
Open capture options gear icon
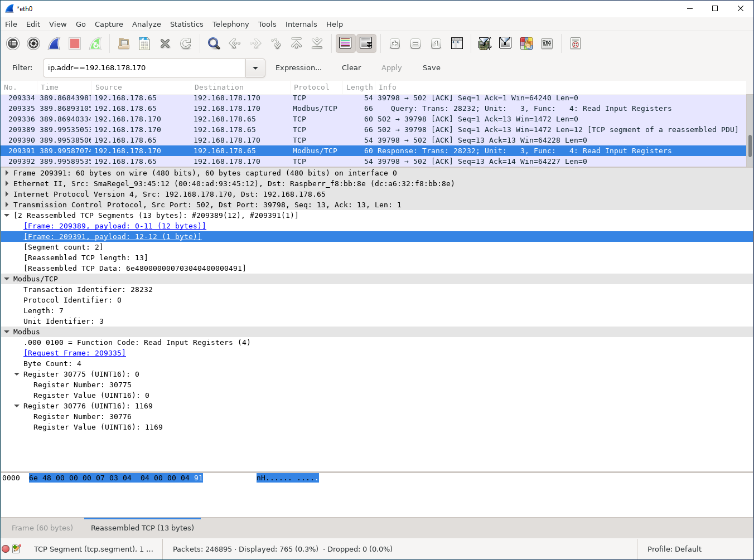click(x=33, y=43)
